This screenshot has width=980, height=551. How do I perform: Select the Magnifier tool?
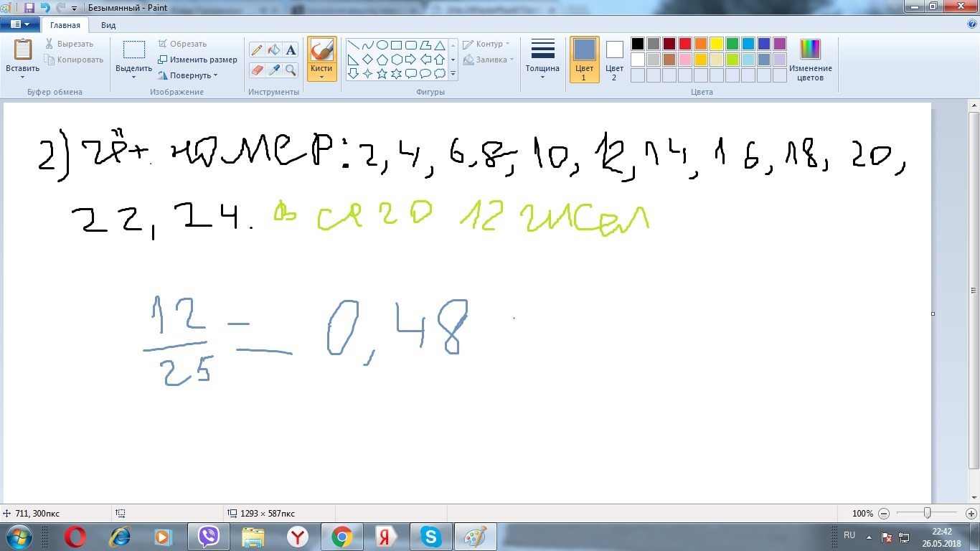(x=291, y=70)
